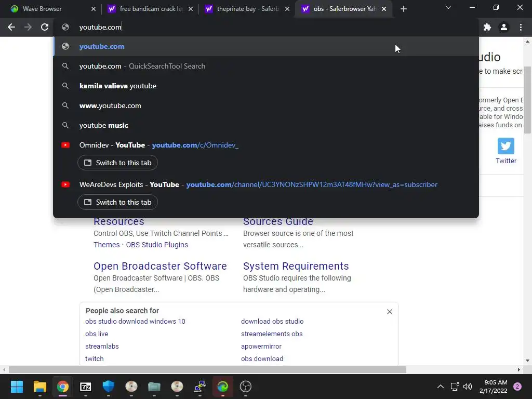Select the obs - Saferbrowser Yahoo tab

[344, 9]
